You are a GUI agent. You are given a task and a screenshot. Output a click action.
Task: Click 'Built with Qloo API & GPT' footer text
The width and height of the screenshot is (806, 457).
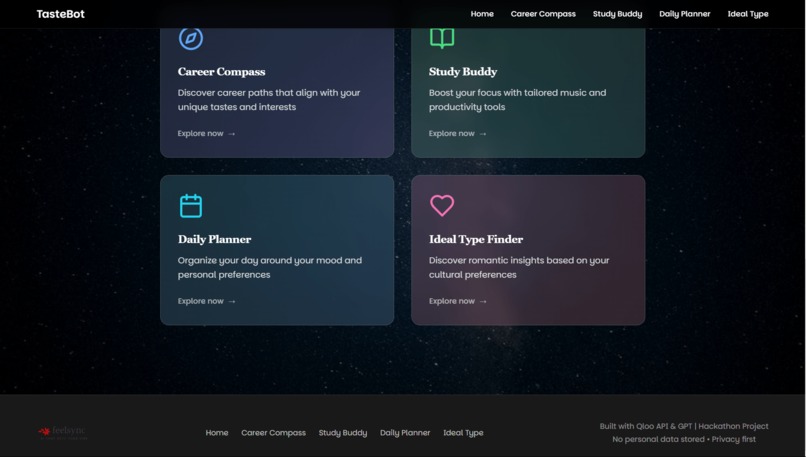(684, 426)
